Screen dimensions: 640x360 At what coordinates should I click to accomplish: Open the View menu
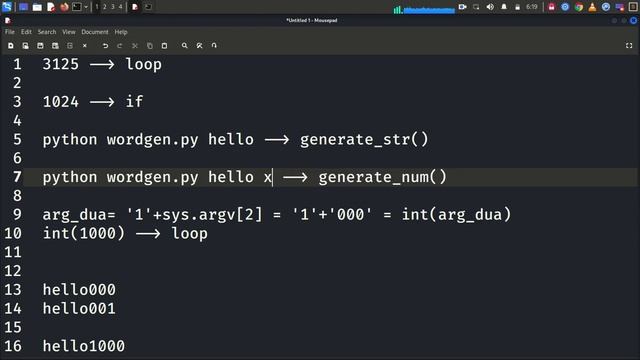(x=69, y=32)
